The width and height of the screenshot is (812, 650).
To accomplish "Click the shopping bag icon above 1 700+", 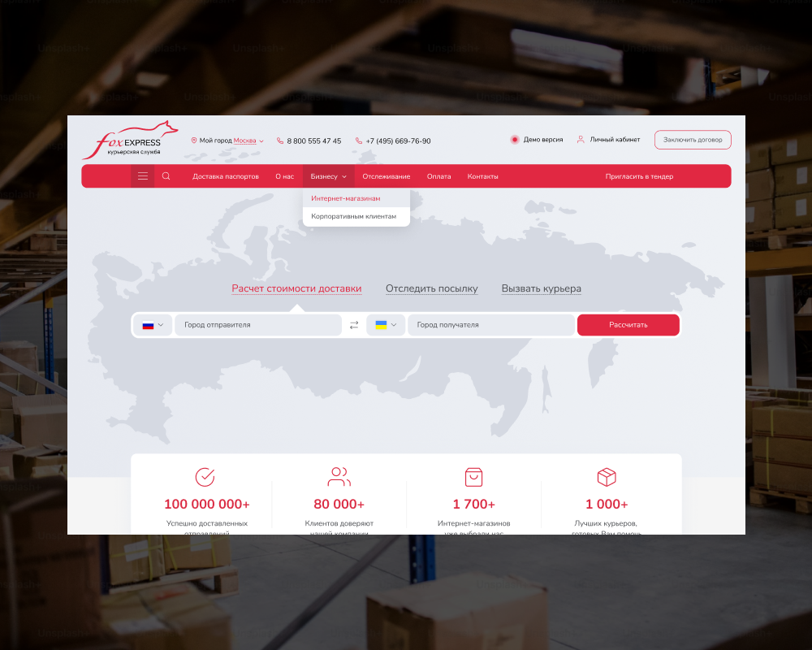I will pos(474,477).
